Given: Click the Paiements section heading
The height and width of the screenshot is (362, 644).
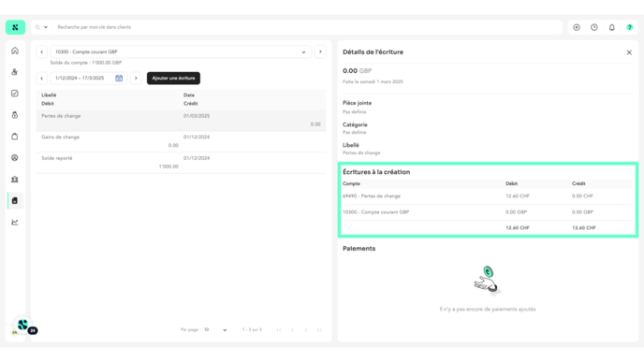Looking at the screenshot, I should click(x=359, y=248).
